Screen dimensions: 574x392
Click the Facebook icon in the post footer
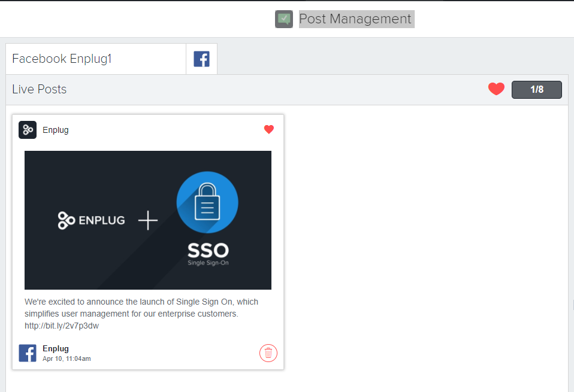(27, 353)
